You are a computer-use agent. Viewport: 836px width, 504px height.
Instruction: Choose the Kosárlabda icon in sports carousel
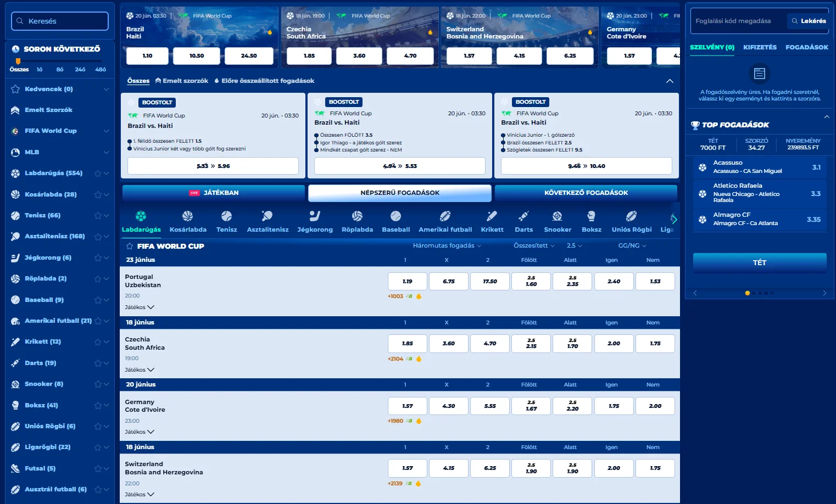tap(188, 216)
